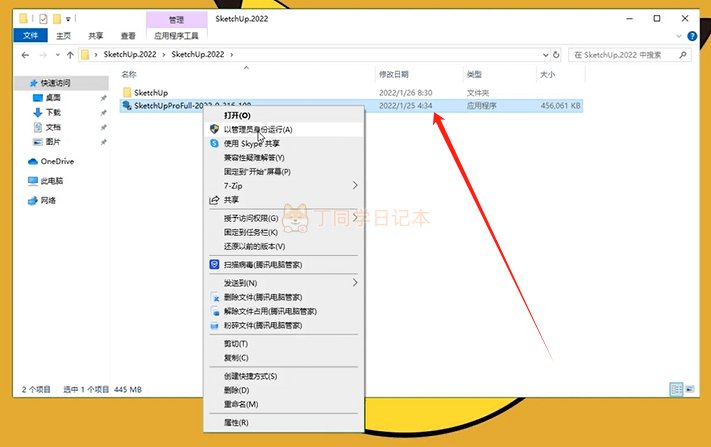Click the new folder icon in title bar
This screenshot has height=447, width=711.
click(x=57, y=19)
